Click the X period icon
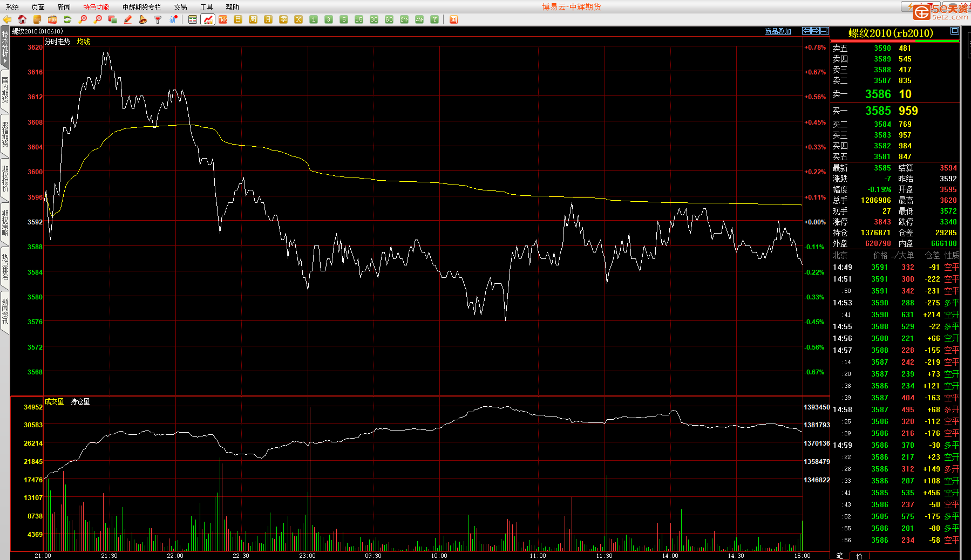The width and height of the screenshot is (971, 560). tap(298, 19)
